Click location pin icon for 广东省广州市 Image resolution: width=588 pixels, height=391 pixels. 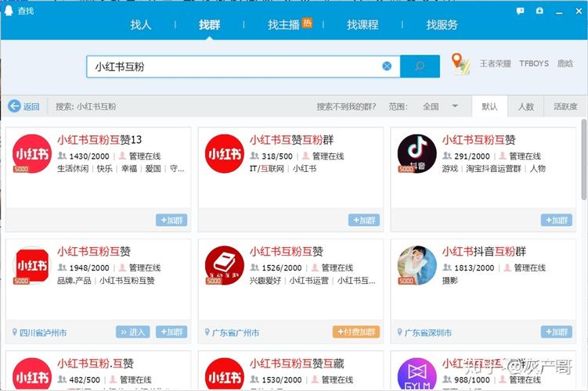point(207,332)
